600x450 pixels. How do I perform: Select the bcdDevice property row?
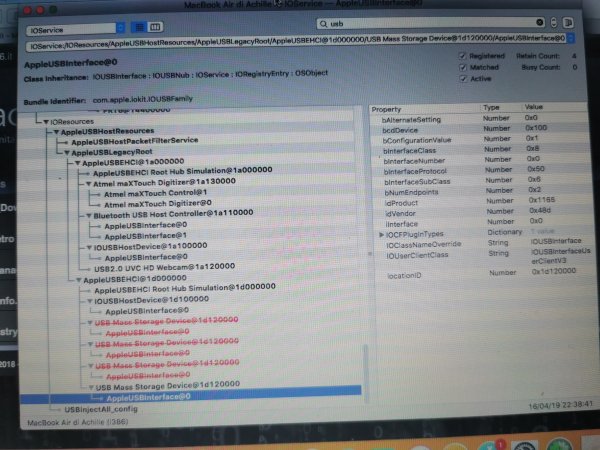click(478, 129)
